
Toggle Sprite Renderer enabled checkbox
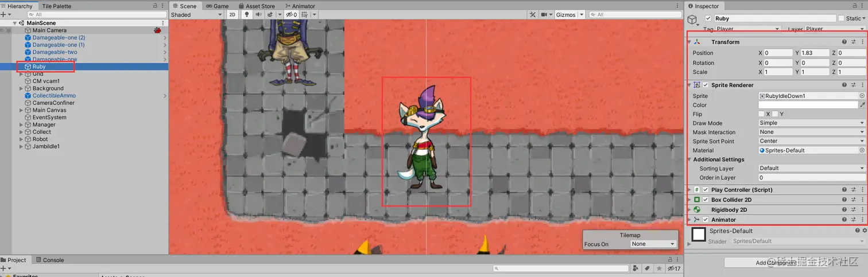[x=706, y=85]
